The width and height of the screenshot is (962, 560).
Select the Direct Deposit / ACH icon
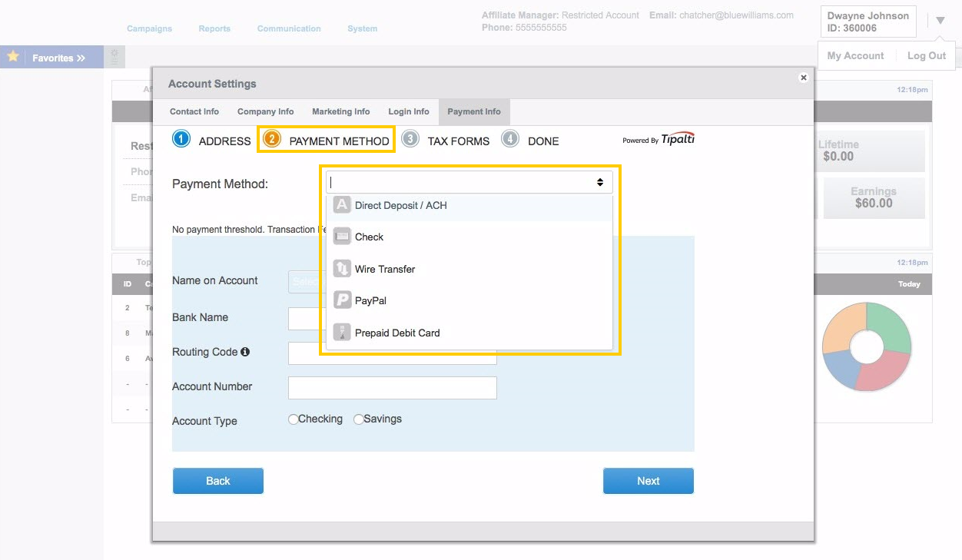click(x=342, y=204)
